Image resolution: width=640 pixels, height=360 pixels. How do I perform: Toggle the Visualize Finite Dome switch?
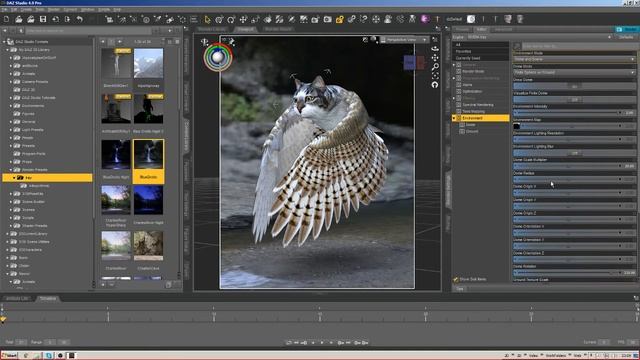[575, 100]
